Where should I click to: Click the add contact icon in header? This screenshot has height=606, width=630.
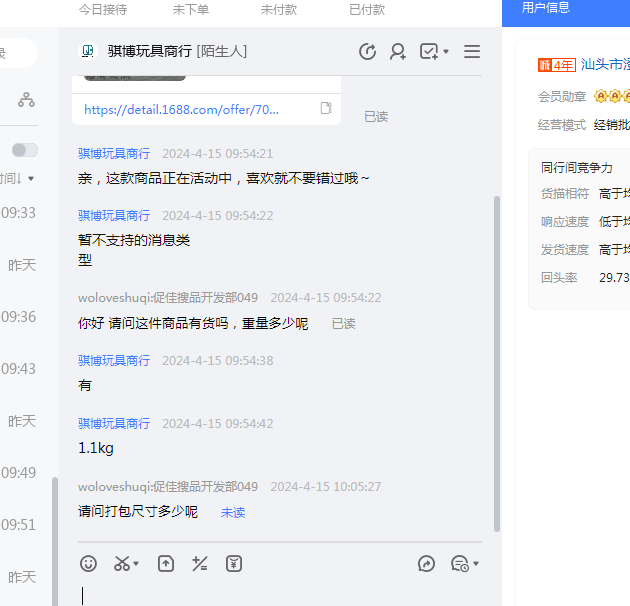tap(398, 52)
